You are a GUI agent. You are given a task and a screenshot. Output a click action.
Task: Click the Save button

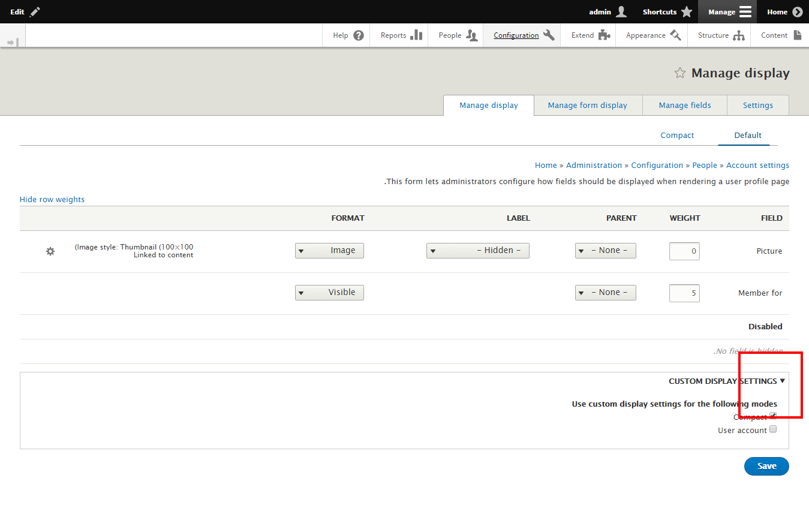coord(766,466)
